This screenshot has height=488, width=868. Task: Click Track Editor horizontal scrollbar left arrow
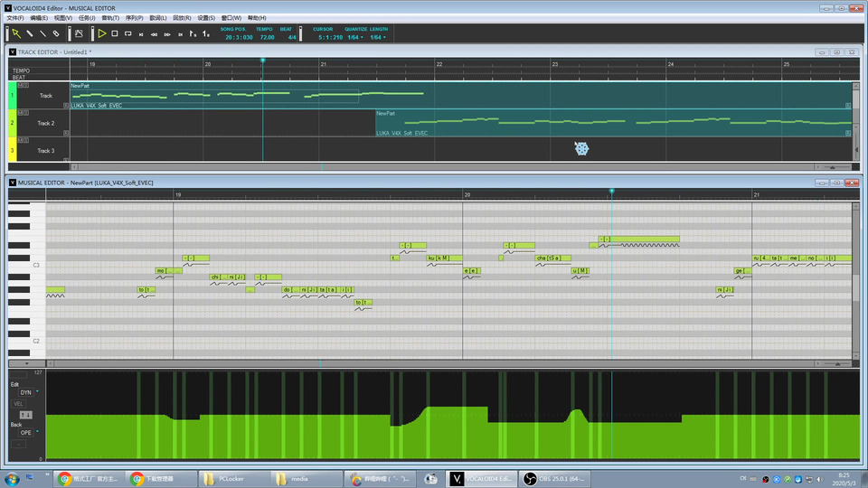click(75, 166)
